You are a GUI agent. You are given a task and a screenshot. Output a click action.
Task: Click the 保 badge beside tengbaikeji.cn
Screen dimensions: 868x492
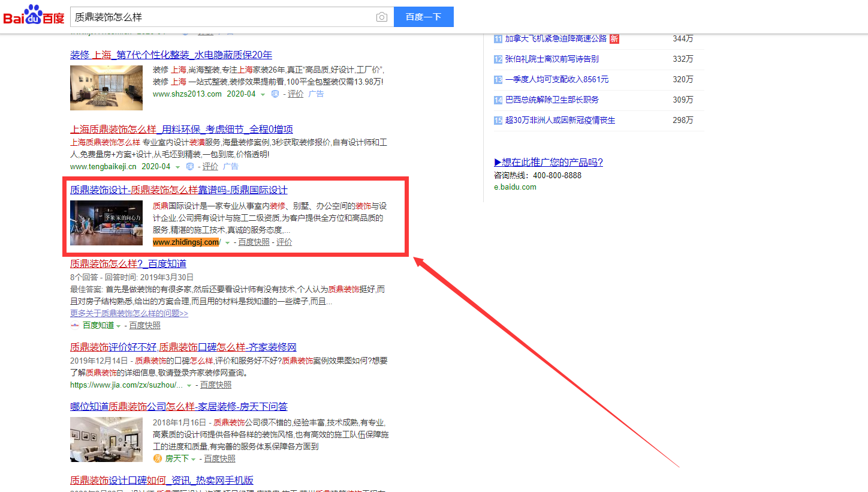pyautogui.click(x=190, y=167)
